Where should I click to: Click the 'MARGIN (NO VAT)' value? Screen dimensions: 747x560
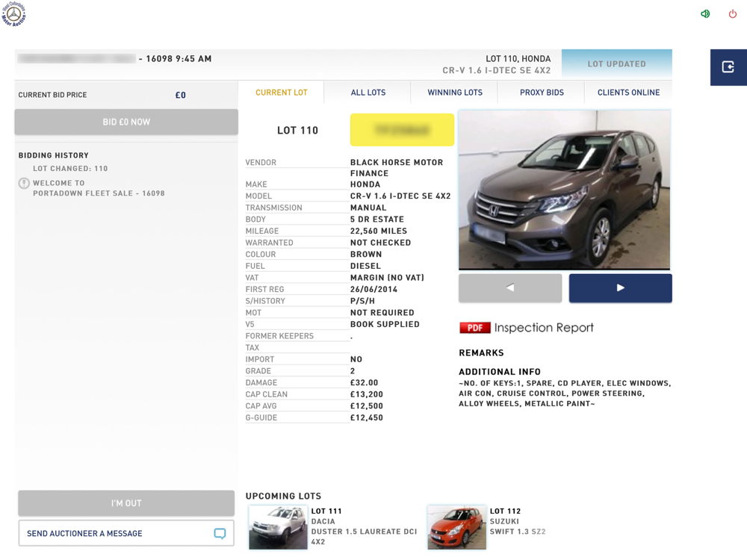click(x=387, y=278)
